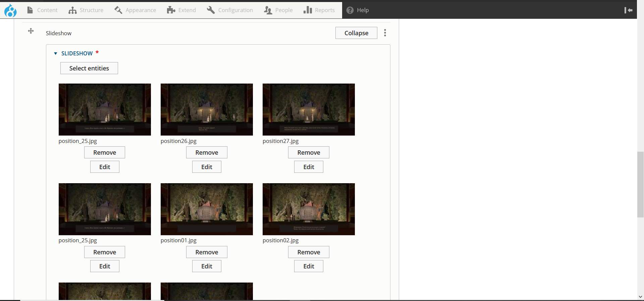644x301 pixels.
Task: Click the drag handle beside Slideshow
Action: pos(31,31)
